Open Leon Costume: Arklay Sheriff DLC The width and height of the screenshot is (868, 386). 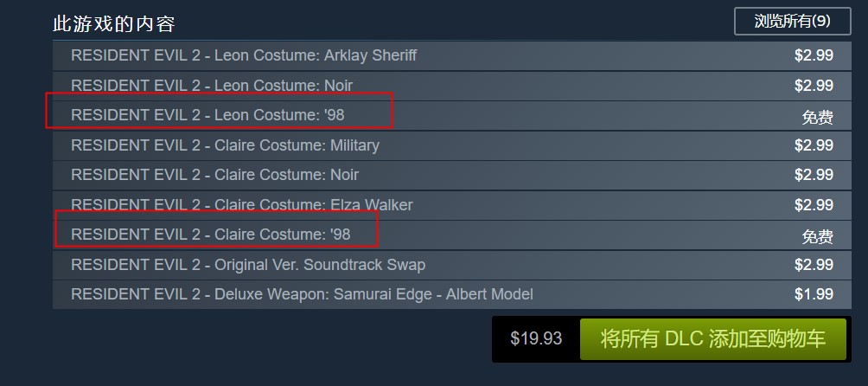(451, 56)
